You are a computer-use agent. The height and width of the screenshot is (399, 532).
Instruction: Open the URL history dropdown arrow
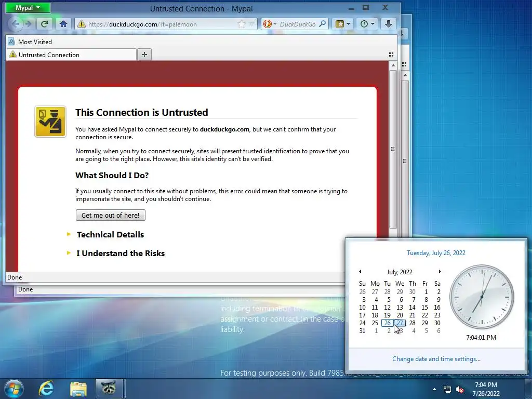point(251,24)
